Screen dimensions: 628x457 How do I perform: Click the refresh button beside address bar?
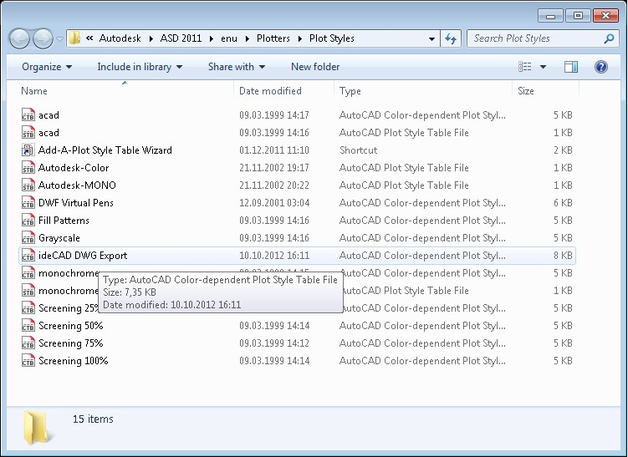pyautogui.click(x=450, y=39)
